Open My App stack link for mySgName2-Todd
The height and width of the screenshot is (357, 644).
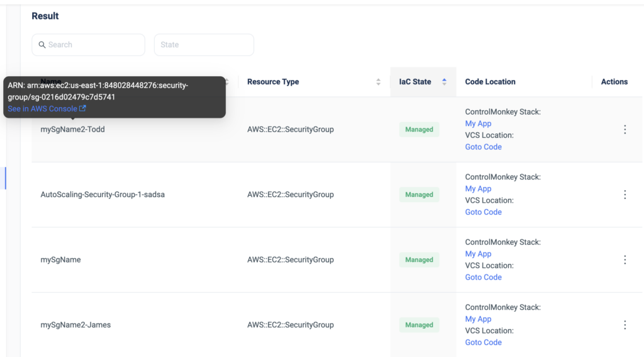click(478, 123)
